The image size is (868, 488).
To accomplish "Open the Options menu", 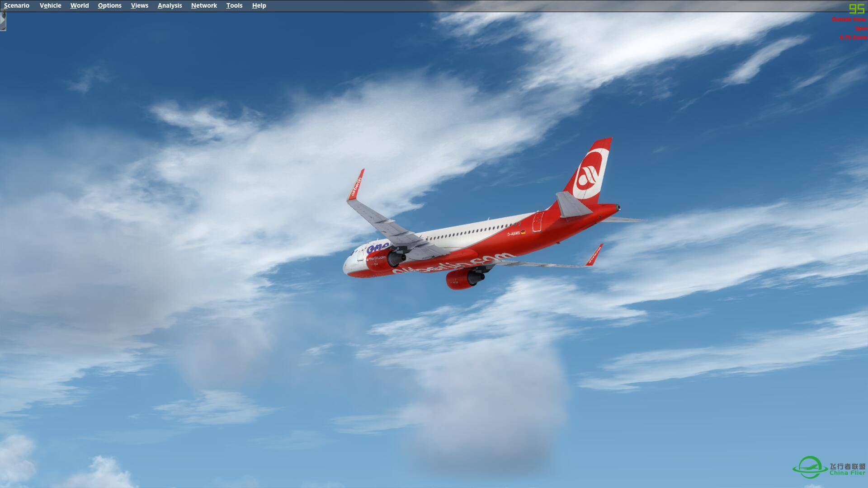I will [110, 5].
